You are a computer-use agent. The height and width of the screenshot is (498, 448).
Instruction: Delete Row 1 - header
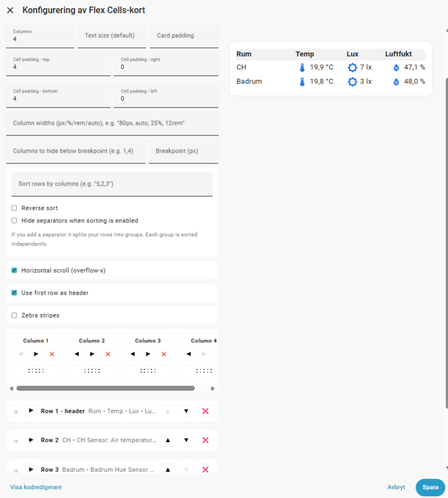(205, 411)
